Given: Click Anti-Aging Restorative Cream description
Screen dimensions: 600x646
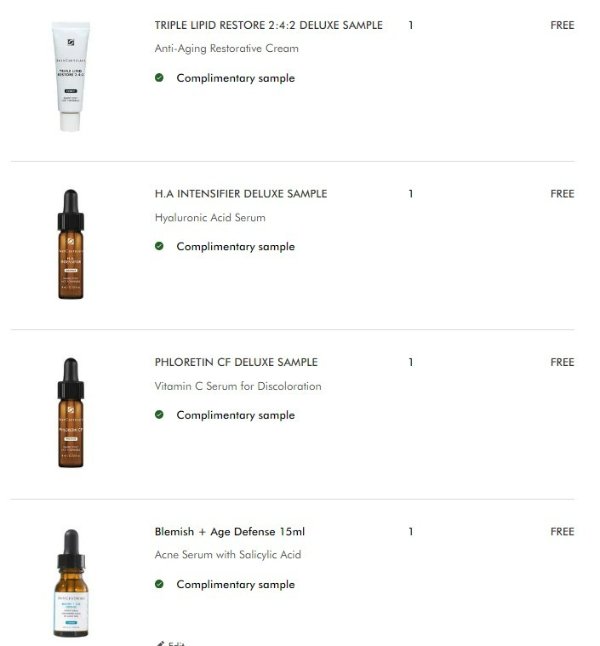Looking at the screenshot, I should (227, 49).
